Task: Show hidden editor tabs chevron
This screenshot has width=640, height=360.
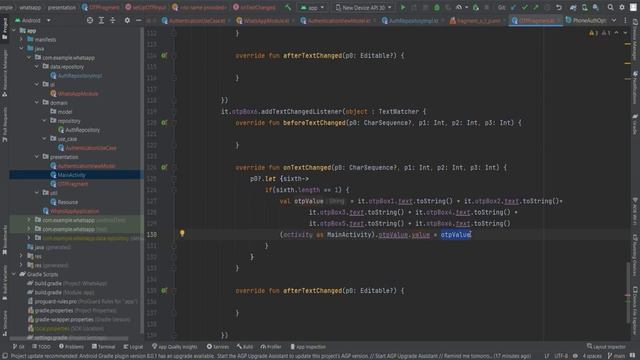Action: pos(614,20)
